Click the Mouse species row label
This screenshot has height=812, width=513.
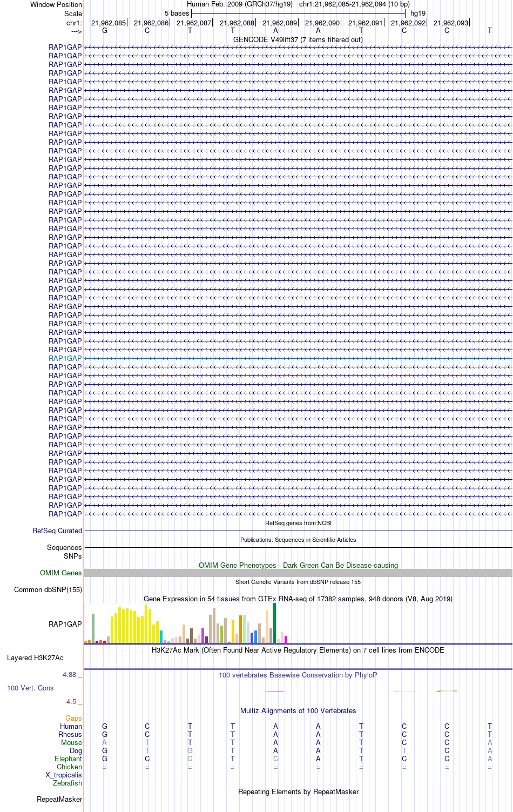coord(71,742)
